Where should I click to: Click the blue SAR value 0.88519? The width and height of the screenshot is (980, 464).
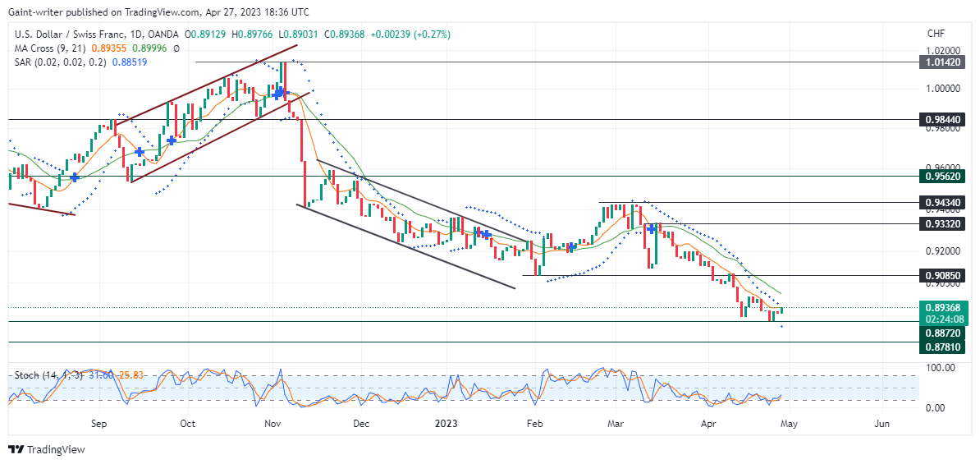(129, 62)
